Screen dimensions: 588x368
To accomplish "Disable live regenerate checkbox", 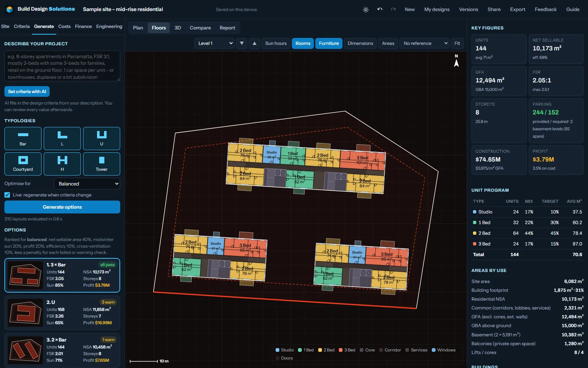I will tap(7, 195).
